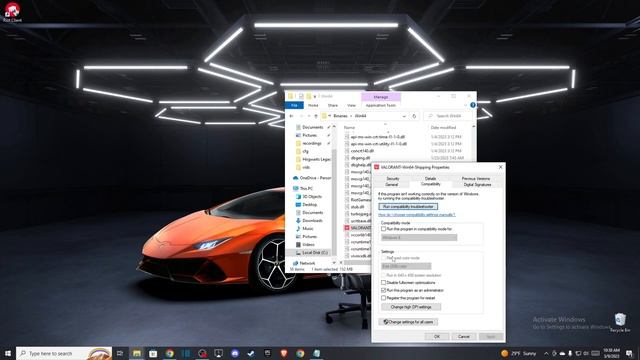Screen dimensions: 640x360
Task: Select the Compatibility tab
Action: (x=431, y=184)
